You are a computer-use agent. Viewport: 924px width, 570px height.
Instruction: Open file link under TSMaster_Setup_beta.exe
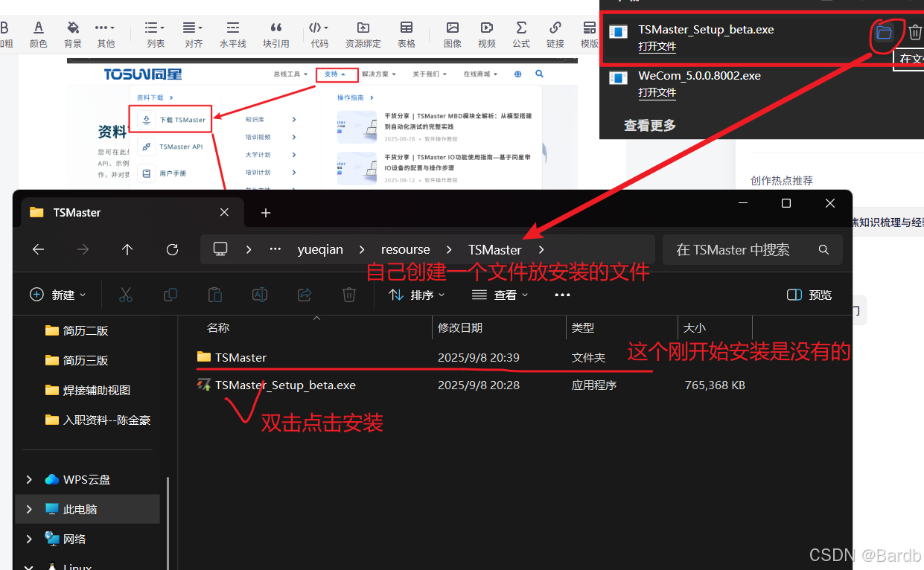click(657, 46)
